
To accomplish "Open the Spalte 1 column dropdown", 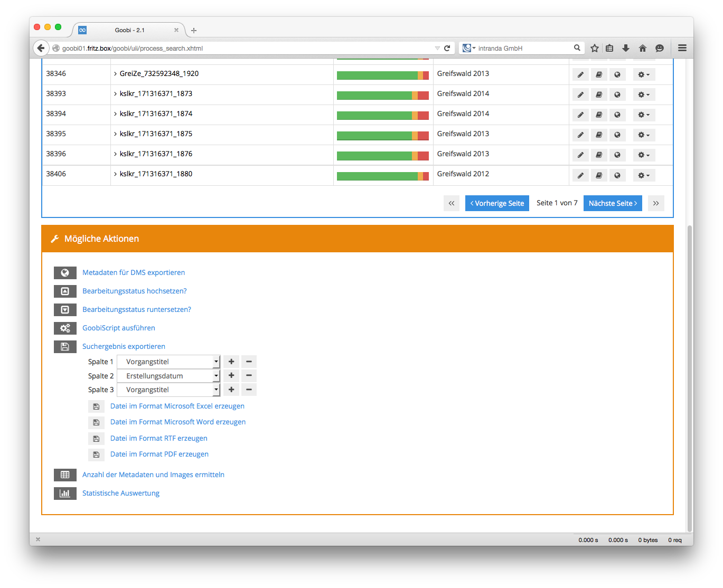I will pyautogui.click(x=168, y=362).
